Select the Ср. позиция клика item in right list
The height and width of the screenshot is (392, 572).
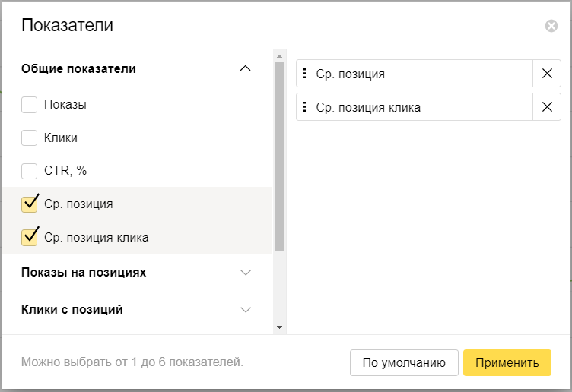tap(415, 107)
